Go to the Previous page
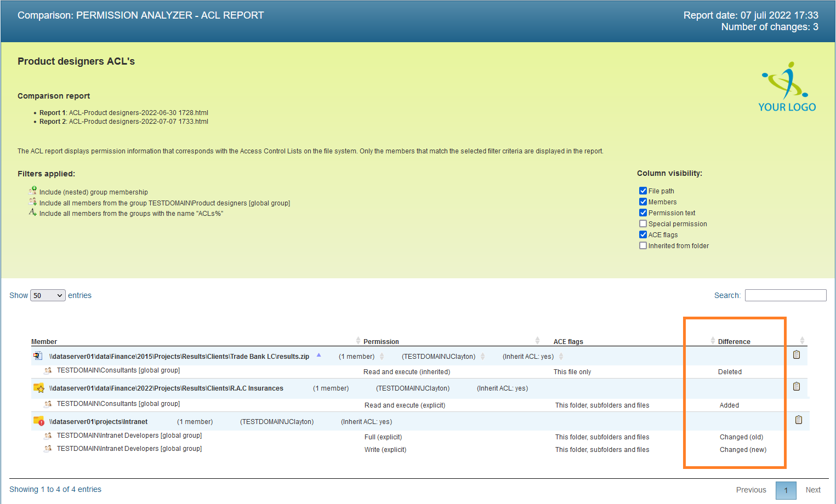Image resolution: width=836 pixels, height=504 pixels. pyautogui.click(x=751, y=490)
